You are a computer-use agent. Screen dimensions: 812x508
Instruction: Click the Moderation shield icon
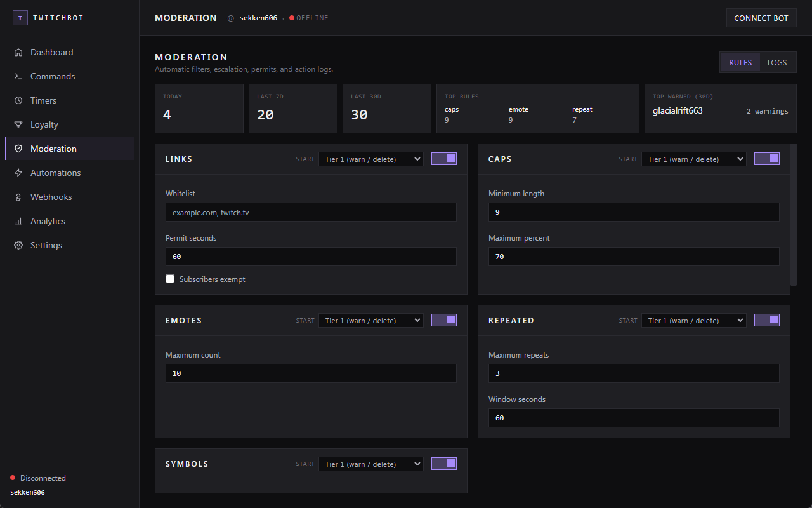point(18,149)
